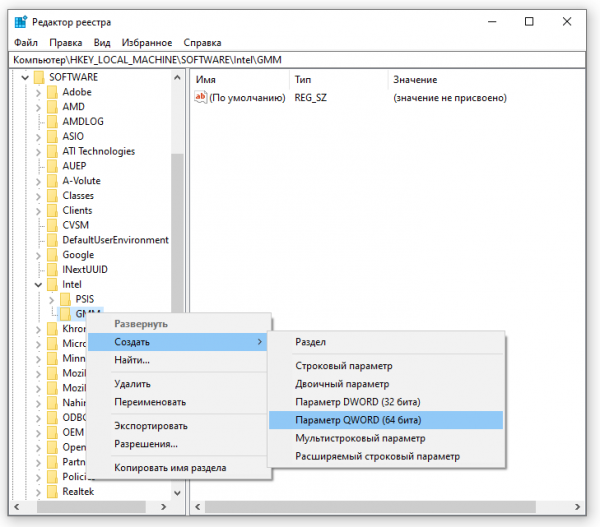This screenshot has height=527, width=600.
Task: Click the string value icon of (По умолчанию)
Action: click(201, 97)
